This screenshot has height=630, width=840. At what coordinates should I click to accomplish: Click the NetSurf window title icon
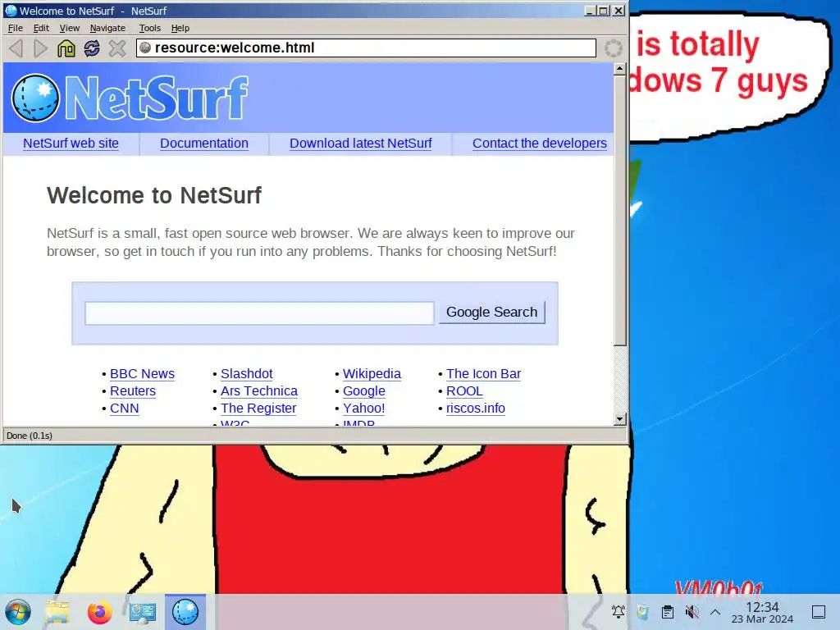(x=11, y=10)
